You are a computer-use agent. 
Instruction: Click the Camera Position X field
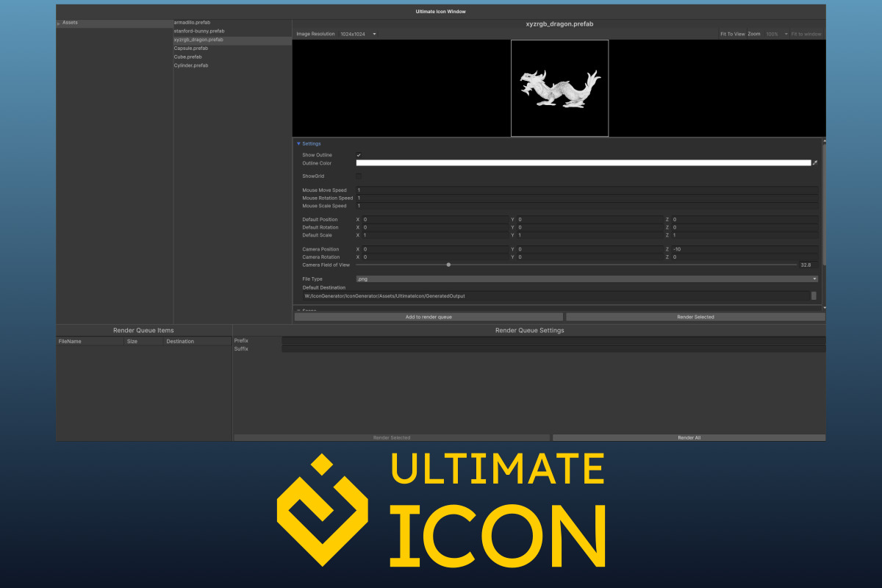435,249
